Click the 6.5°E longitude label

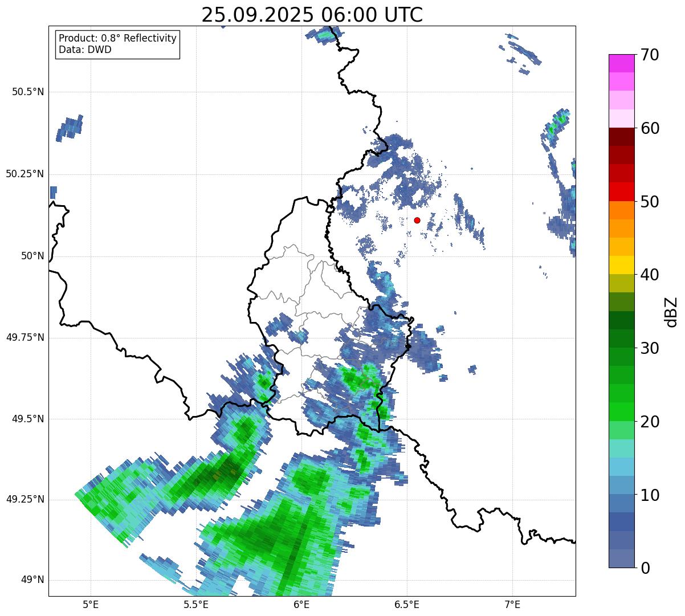pos(407,604)
